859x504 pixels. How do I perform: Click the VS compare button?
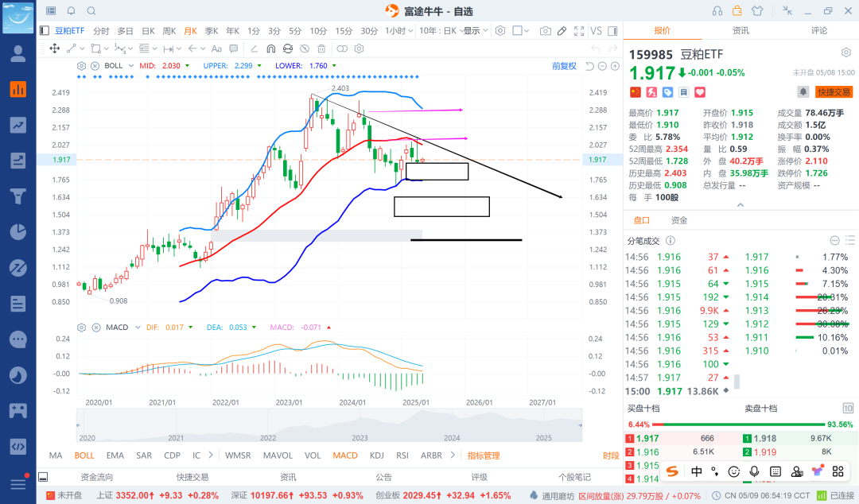596,31
